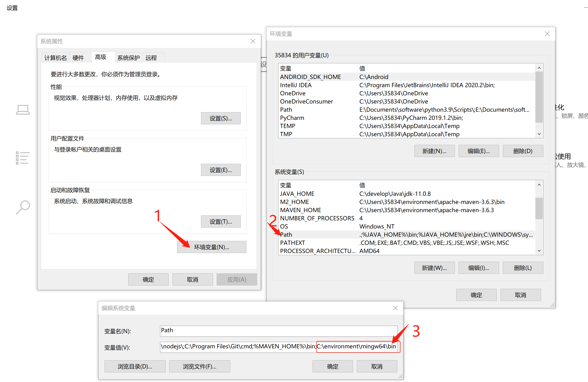Click the magnifier search icon in sidebar

[23, 207]
